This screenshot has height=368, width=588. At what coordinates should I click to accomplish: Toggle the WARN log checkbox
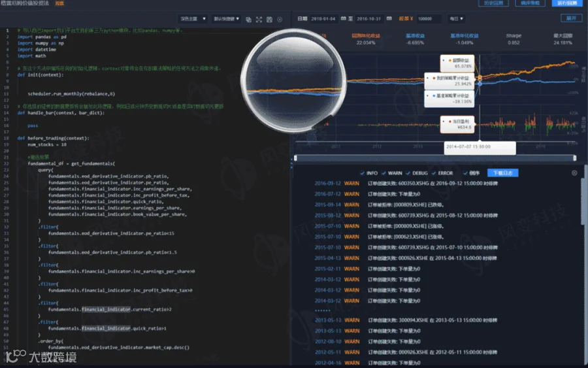click(384, 173)
